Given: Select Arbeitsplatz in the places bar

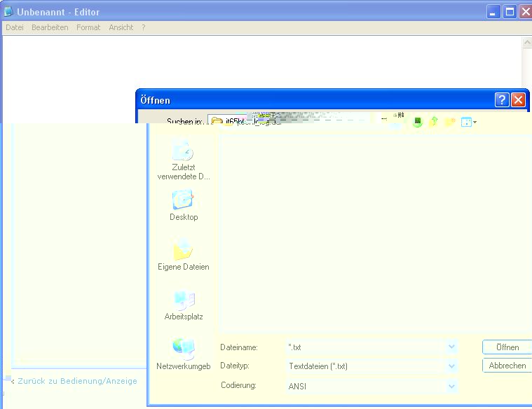Looking at the screenshot, I should click(184, 305).
